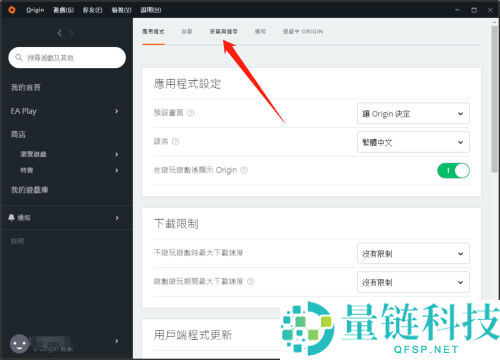Open 瀏覽遊戲 in the sidebar
This screenshot has height=360, width=500.
point(33,154)
